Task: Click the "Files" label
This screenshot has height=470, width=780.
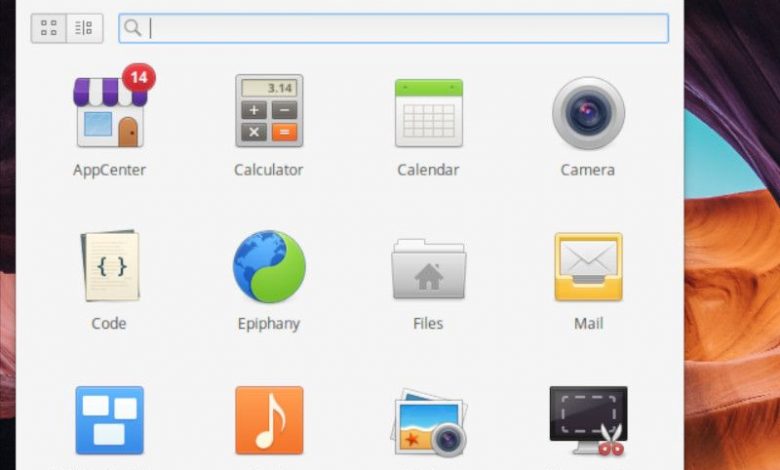Action: point(428,324)
